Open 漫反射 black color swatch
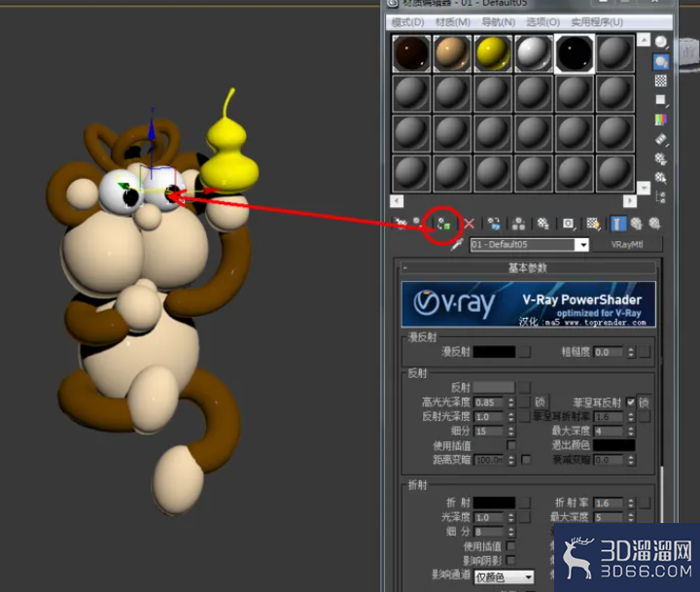Viewport: 700px width, 592px height. point(494,352)
